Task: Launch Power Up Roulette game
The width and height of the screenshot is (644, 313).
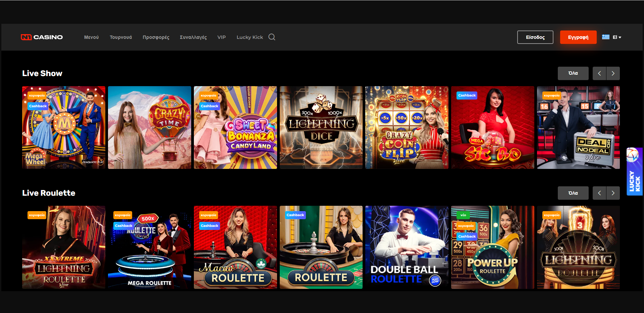Action: [x=493, y=247]
